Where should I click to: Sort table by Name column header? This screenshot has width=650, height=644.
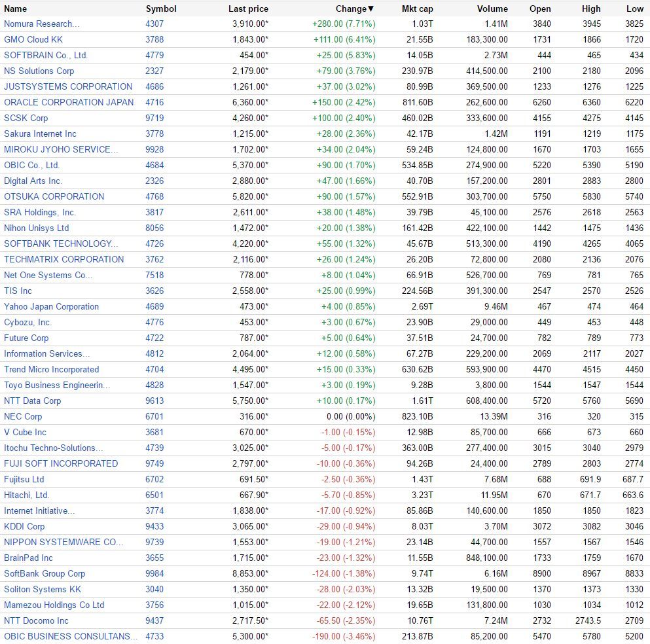point(15,9)
